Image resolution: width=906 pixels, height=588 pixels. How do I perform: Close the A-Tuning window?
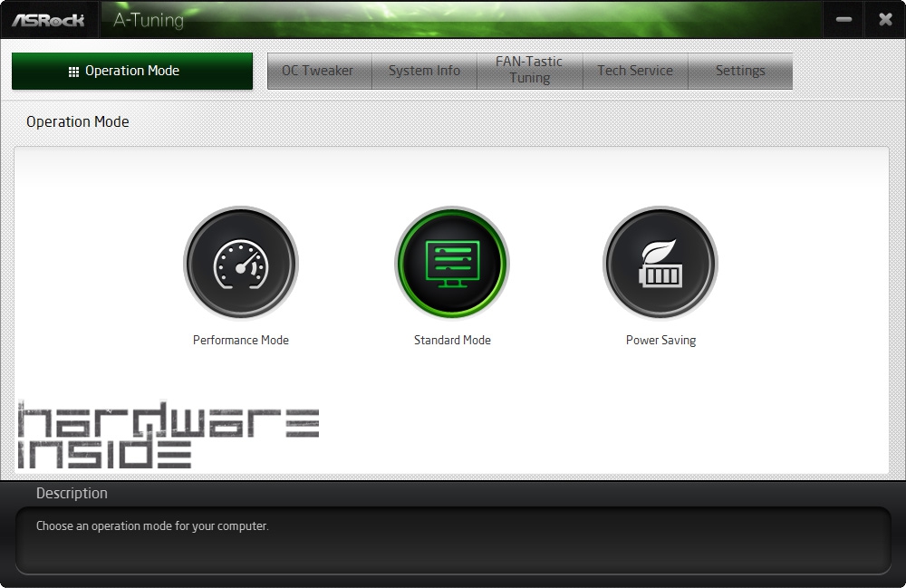click(885, 19)
